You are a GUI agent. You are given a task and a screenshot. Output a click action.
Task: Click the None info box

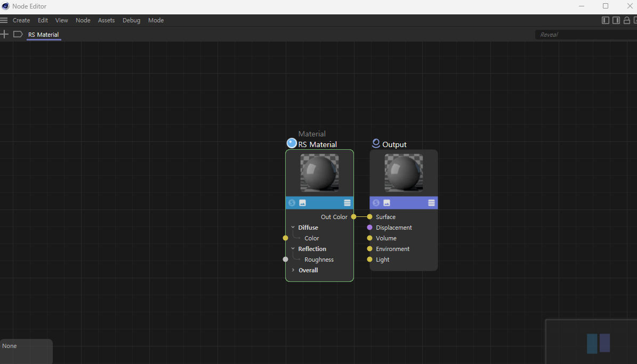[x=26, y=351]
